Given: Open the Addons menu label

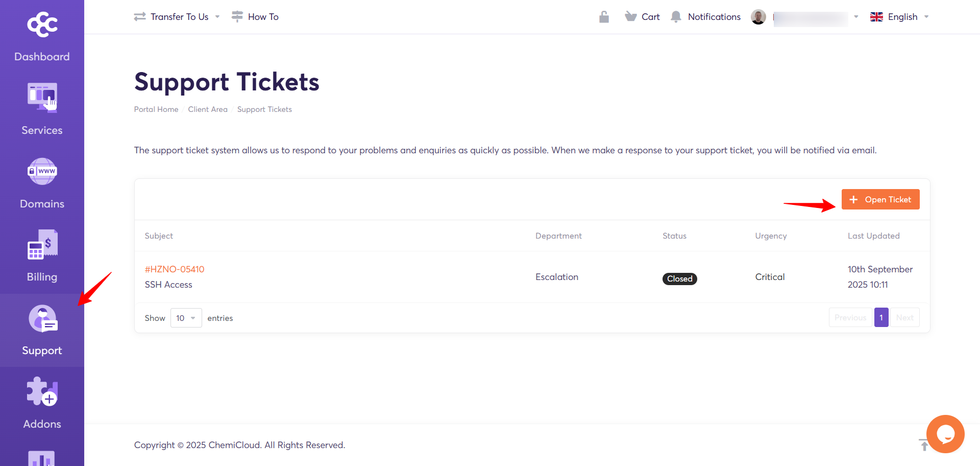Looking at the screenshot, I should tap(42, 424).
